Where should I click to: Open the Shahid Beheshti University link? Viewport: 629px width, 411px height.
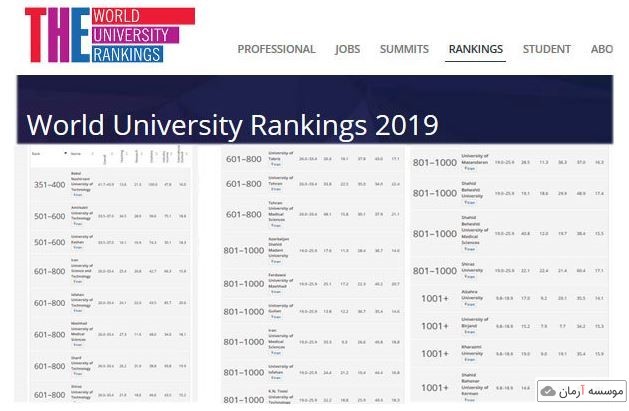pyautogui.click(x=472, y=190)
